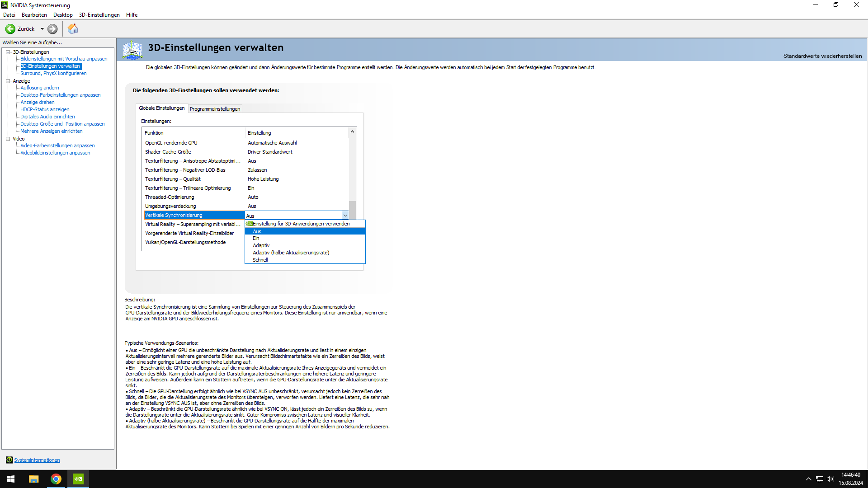
Task: Click the Systeminformationen icon at bottom left
Action: [x=9, y=460]
